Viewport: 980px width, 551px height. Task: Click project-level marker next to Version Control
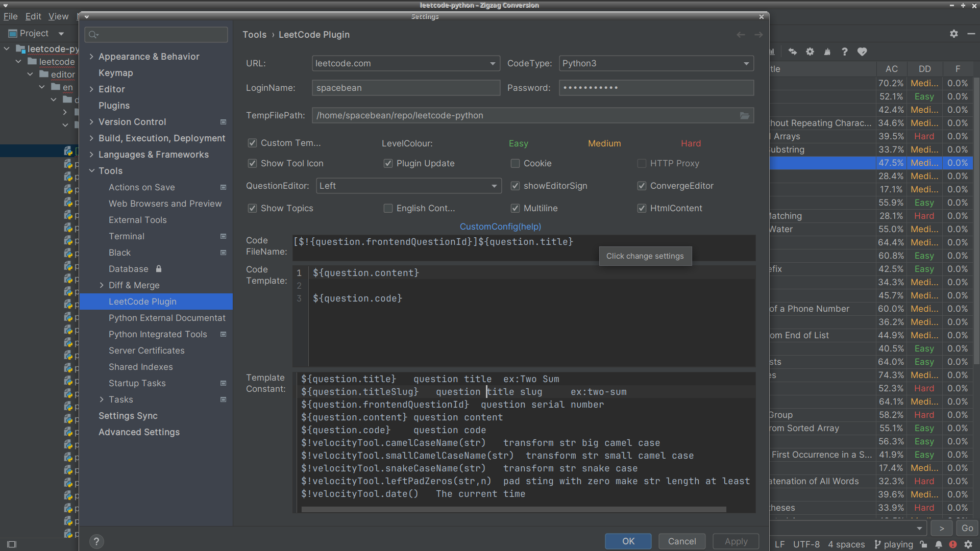(x=223, y=122)
